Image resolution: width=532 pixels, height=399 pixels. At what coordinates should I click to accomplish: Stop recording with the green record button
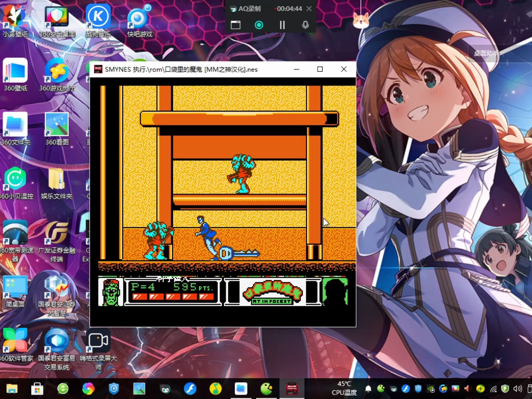click(x=259, y=25)
